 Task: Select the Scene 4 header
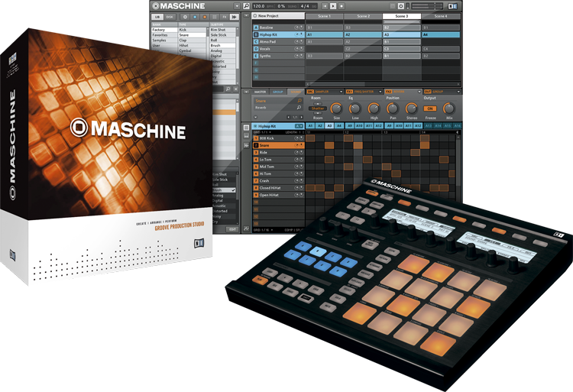441,16
